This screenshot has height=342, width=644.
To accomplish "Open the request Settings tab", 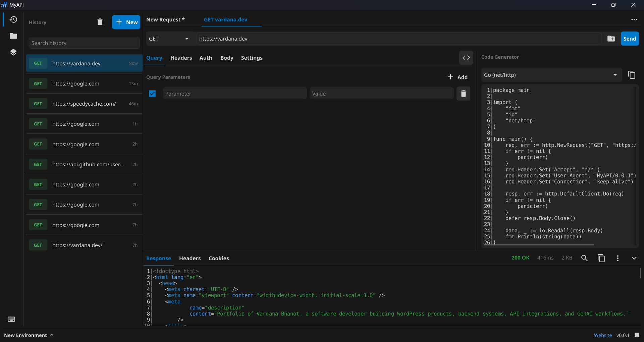I will click(x=252, y=58).
